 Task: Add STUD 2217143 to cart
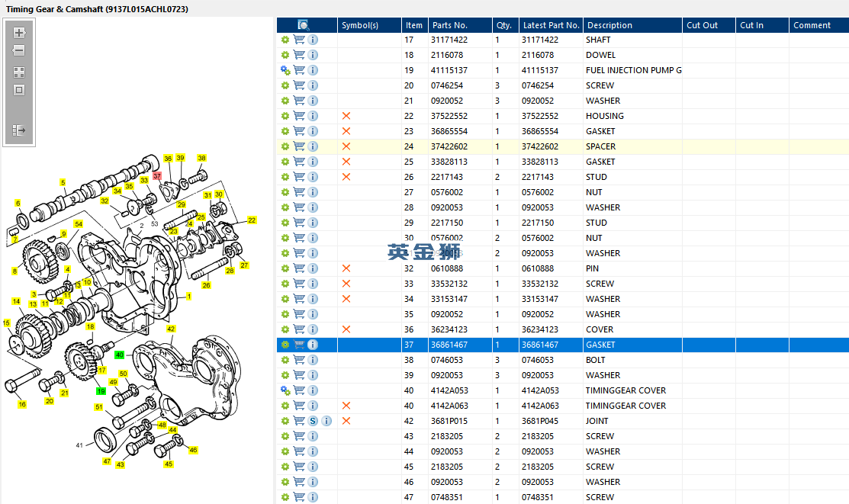pos(299,176)
